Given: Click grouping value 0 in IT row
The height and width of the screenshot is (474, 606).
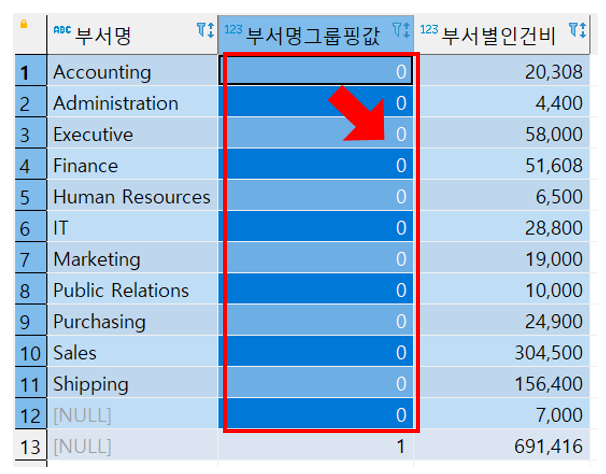Looking at the screenshot, I should point(316,227).
